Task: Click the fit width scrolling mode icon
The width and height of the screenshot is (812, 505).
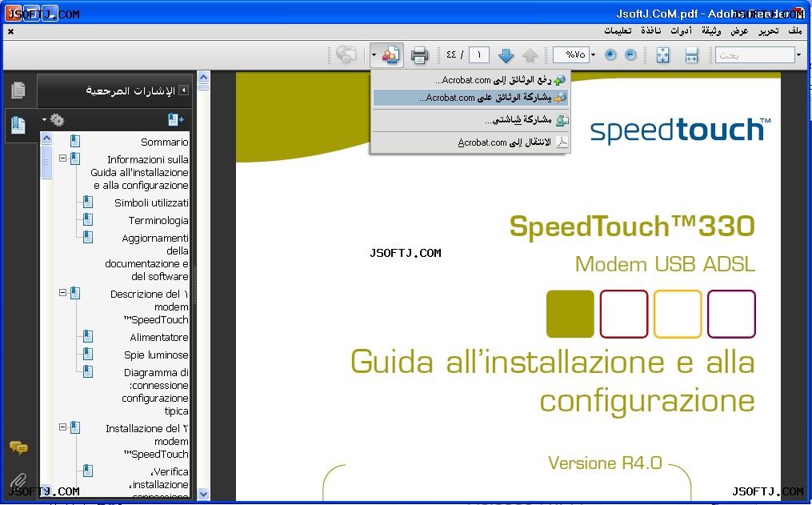Action: 691,55
